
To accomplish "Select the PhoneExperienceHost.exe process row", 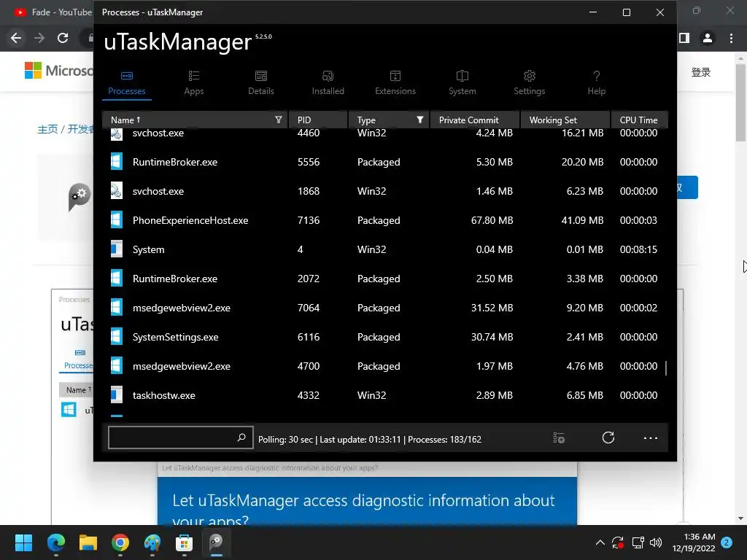I will click(x=385, y=220).
